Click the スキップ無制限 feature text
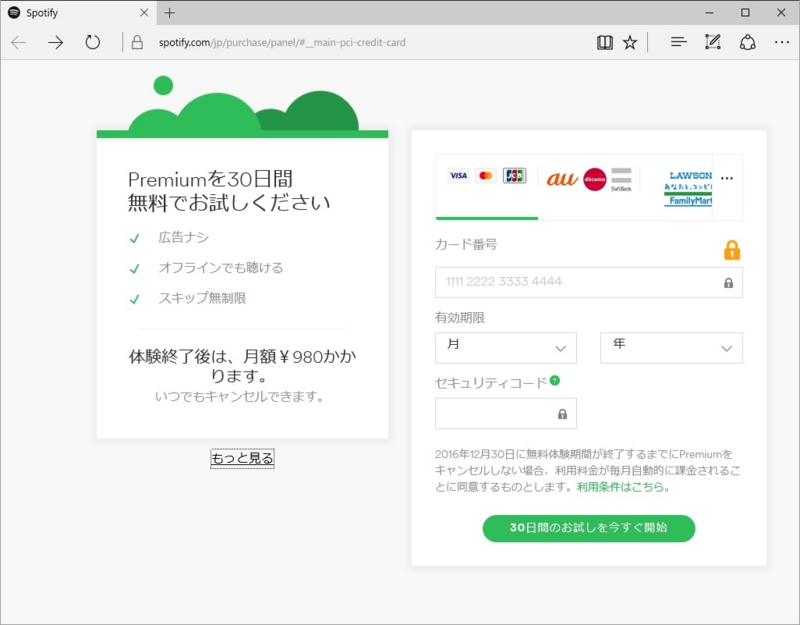The width and height of the screenshot is (800, 625). pos(202,297)
